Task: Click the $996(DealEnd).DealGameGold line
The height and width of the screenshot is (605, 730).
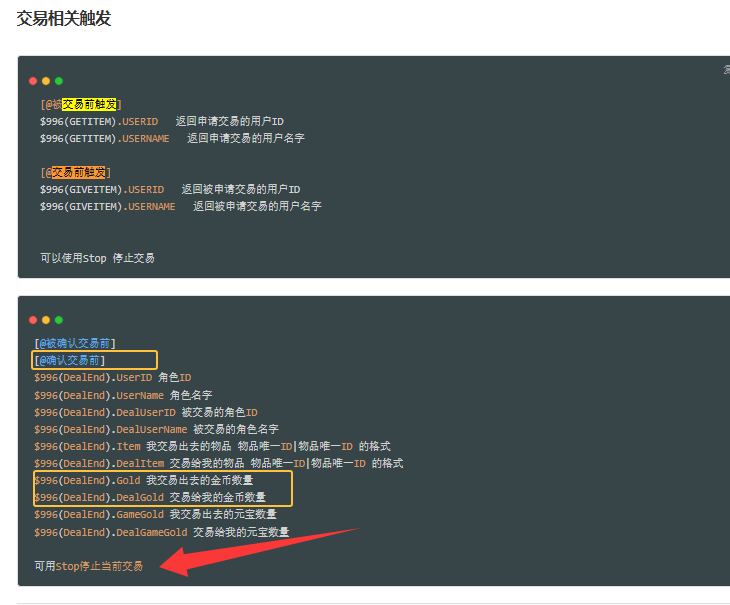Action: coord(161,531)
